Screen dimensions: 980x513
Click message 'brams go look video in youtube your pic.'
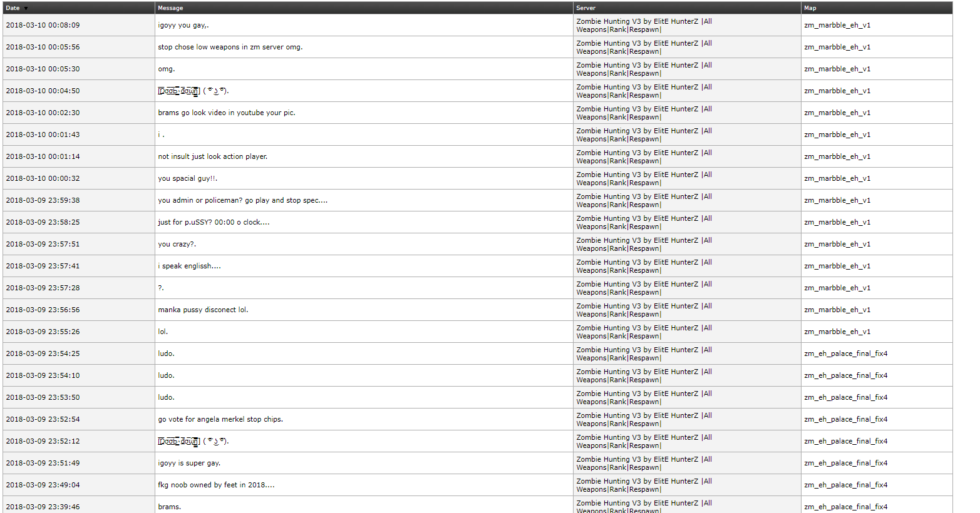pos(227,113)
